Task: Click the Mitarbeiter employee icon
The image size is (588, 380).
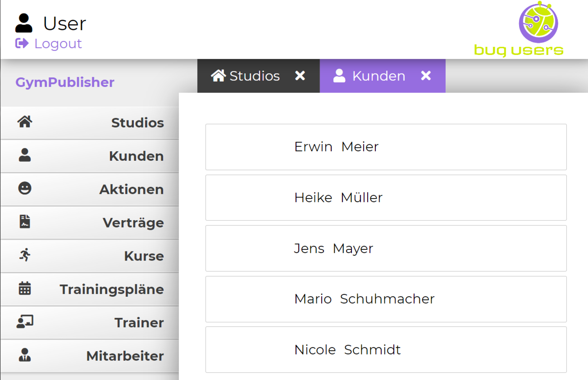Action: [x=25, y=355]
